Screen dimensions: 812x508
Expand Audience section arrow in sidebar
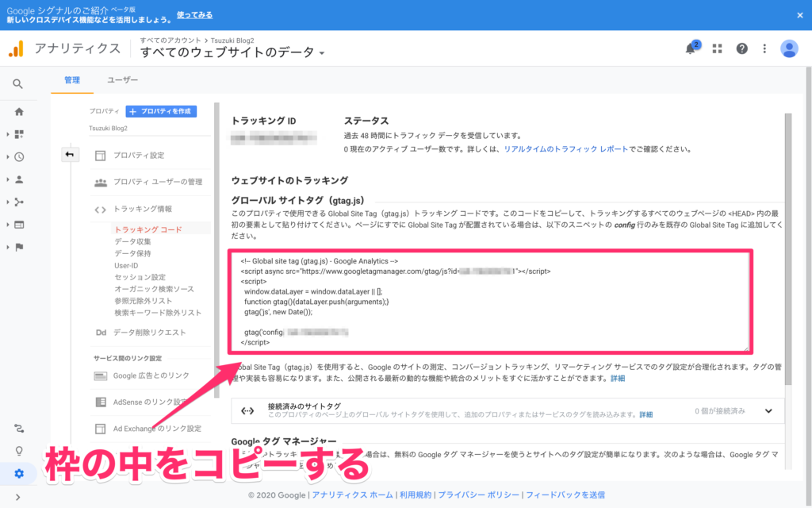click(x=8, y=179)
